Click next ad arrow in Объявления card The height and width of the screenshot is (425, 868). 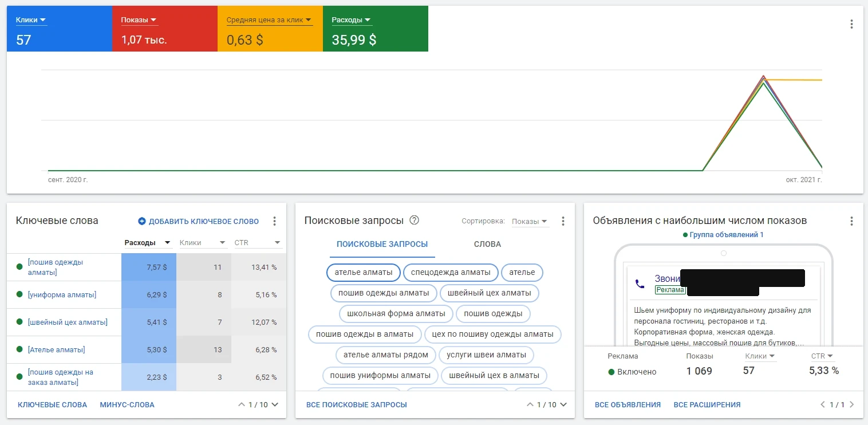pos(852,404)
